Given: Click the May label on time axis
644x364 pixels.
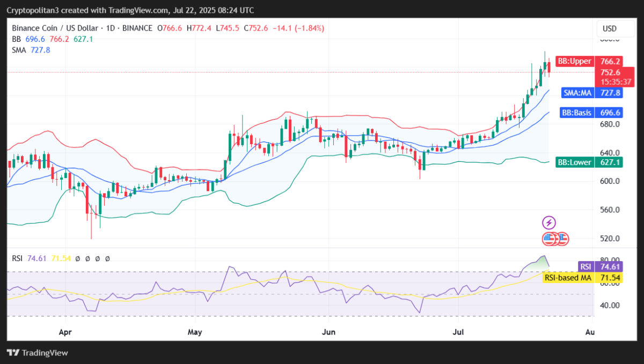Looking at the screenshot, I should (x=195, y=332).
